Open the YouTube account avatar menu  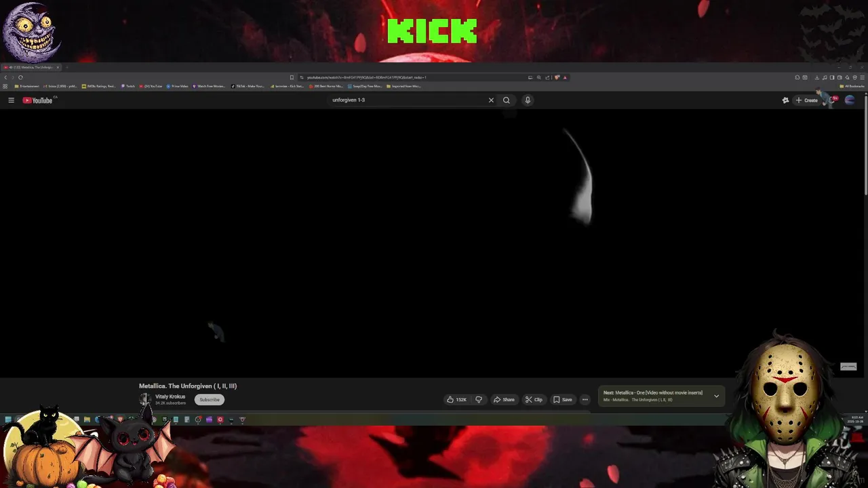click(850, 100)
